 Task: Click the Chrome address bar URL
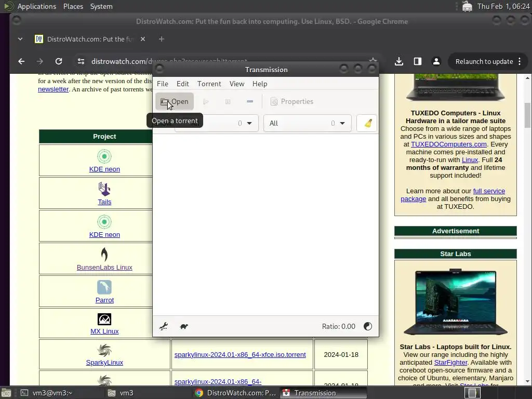[x=169, y=61]
